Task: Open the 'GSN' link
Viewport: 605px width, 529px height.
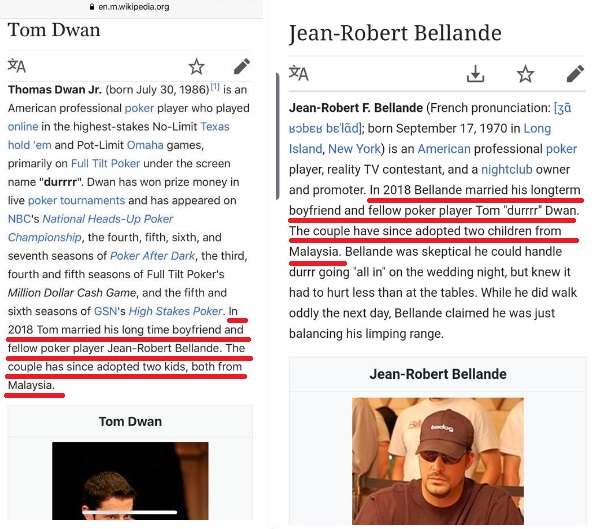Action: pos(105,311)
